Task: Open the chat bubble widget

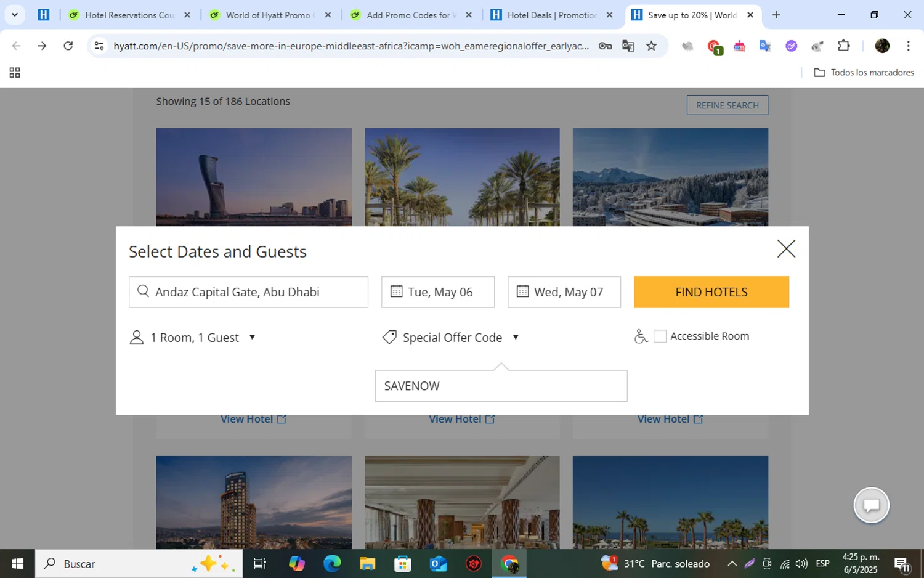Action: (871, 505)
